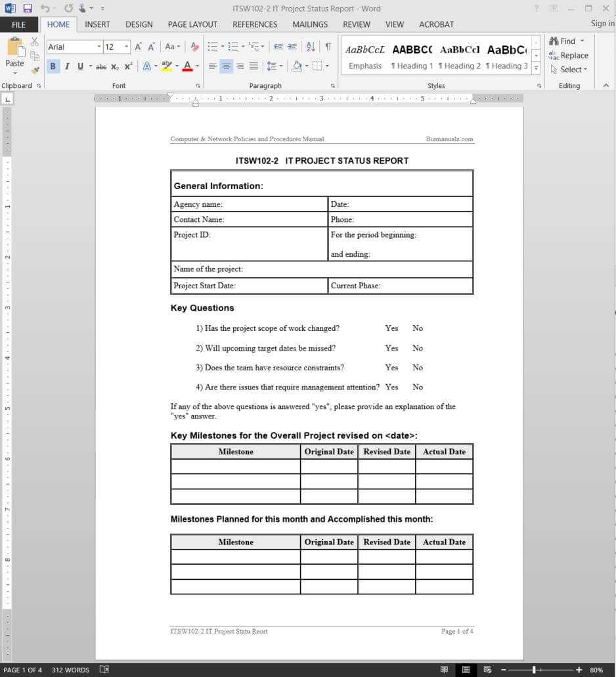
Task: Open the PAGE LAYOUT ribbon tab
Action: click(192, 24)
